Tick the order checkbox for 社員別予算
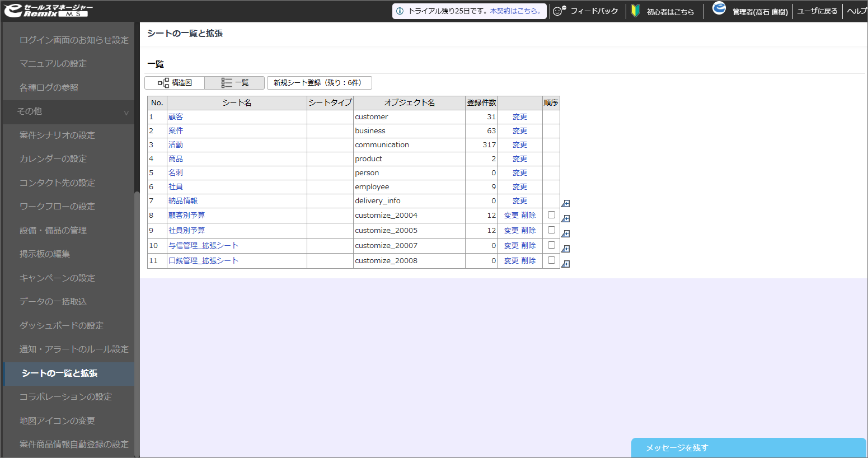This screenshot has width=868, height=458. click(551, 230)
